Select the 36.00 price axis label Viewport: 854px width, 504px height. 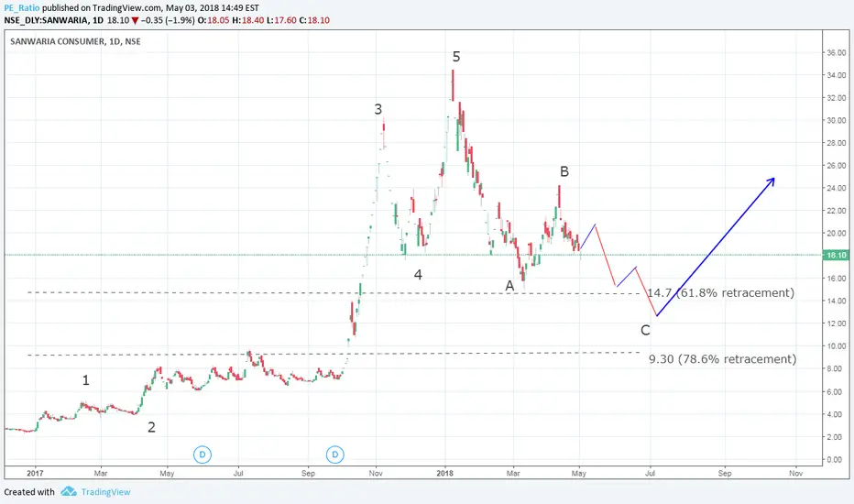pyautogui.click(x=836, y=53)
